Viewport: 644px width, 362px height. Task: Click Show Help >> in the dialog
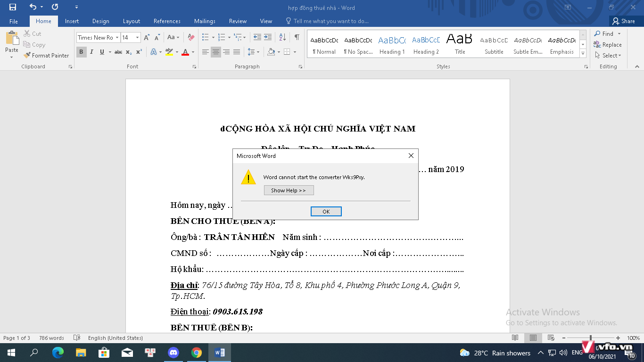(289, 190)
